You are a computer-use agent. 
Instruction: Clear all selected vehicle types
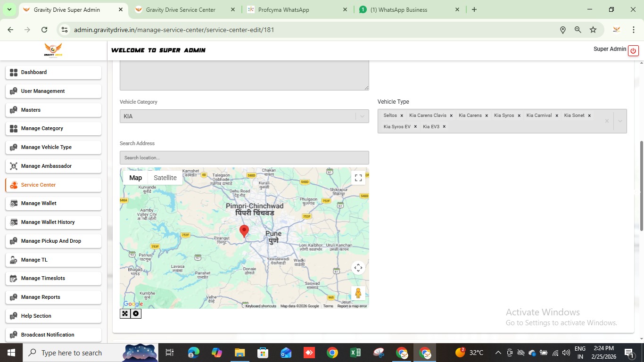tap(607, 121)
